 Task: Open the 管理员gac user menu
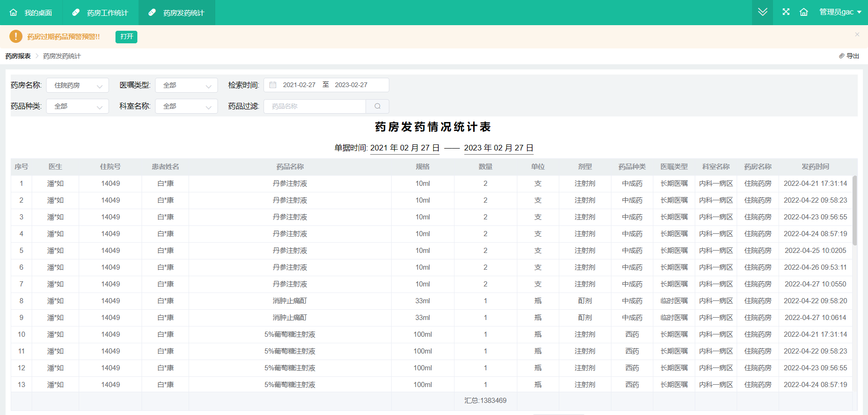click(x=841, y=12)
